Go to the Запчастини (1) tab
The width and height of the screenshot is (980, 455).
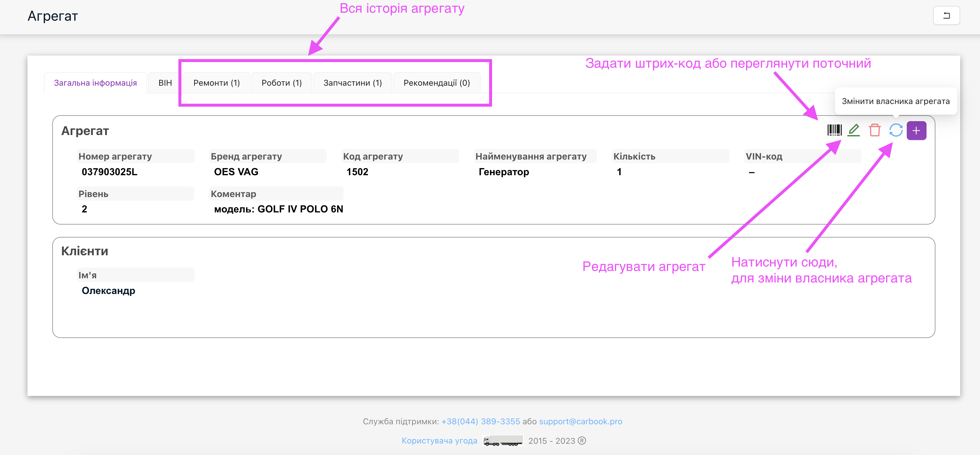pos(352,83)
